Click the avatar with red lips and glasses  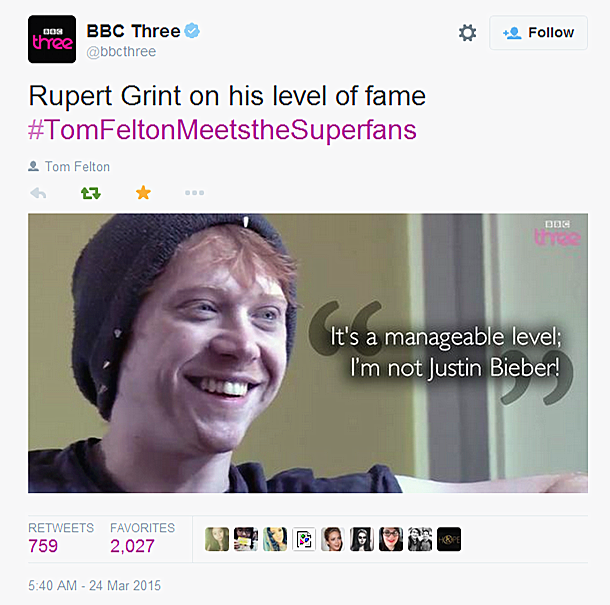(x=391, y=539)
